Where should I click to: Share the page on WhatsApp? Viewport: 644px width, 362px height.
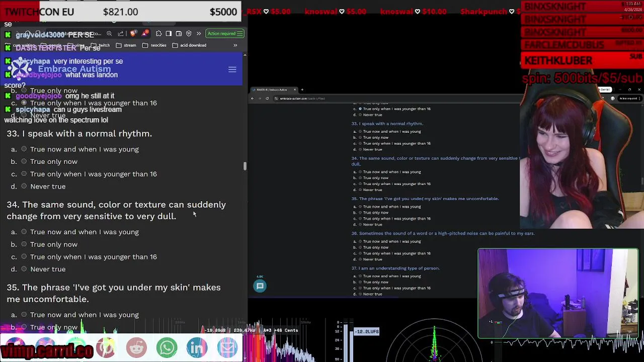tap(167, 347)
